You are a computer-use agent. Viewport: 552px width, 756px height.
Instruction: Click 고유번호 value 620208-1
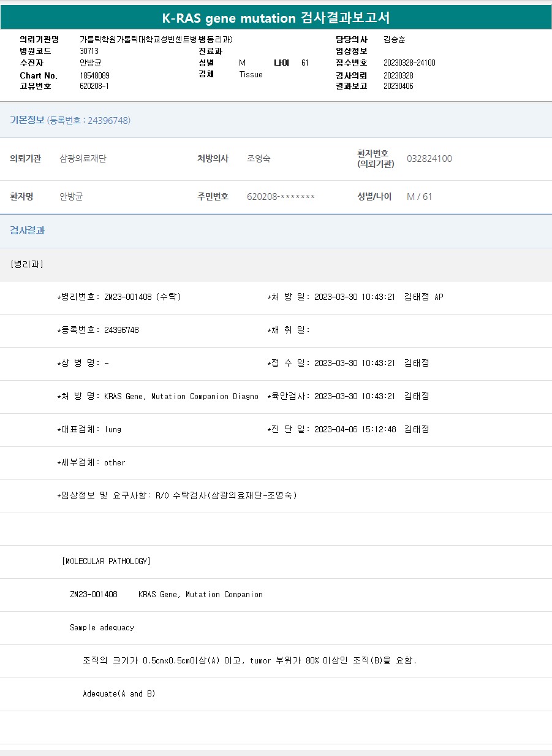[94, 86]
